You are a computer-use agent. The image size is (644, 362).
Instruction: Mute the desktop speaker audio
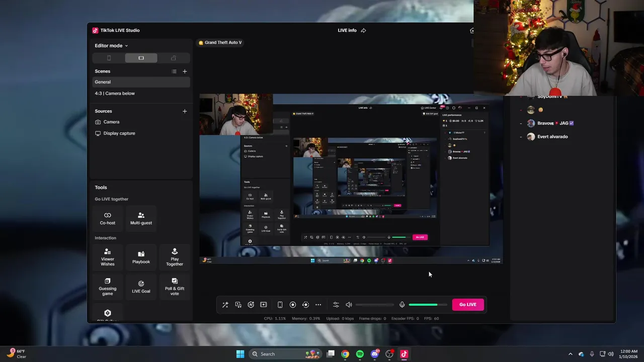coord(349,305)
